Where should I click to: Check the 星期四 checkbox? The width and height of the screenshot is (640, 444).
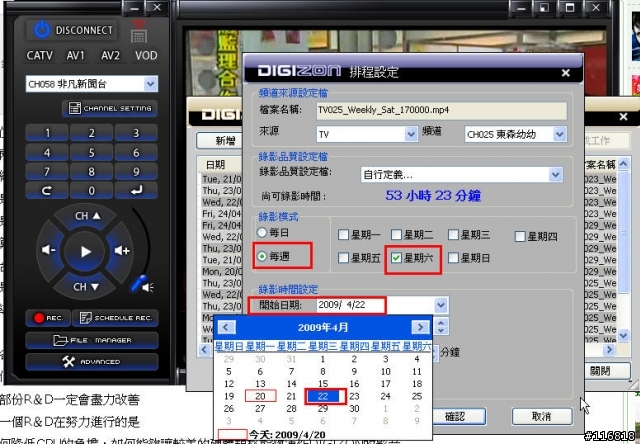tap(520, 237)
